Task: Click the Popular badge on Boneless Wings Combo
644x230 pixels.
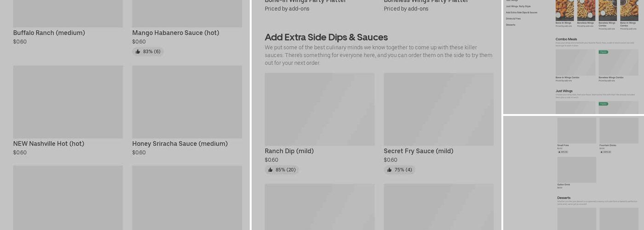Action: pos(604,52)
